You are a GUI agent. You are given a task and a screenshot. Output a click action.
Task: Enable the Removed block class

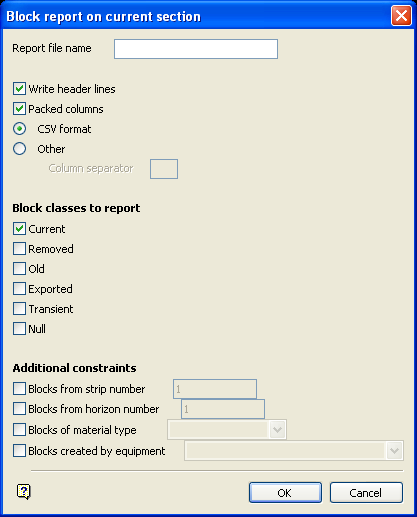pyautogui.click(x=19, y=249)
